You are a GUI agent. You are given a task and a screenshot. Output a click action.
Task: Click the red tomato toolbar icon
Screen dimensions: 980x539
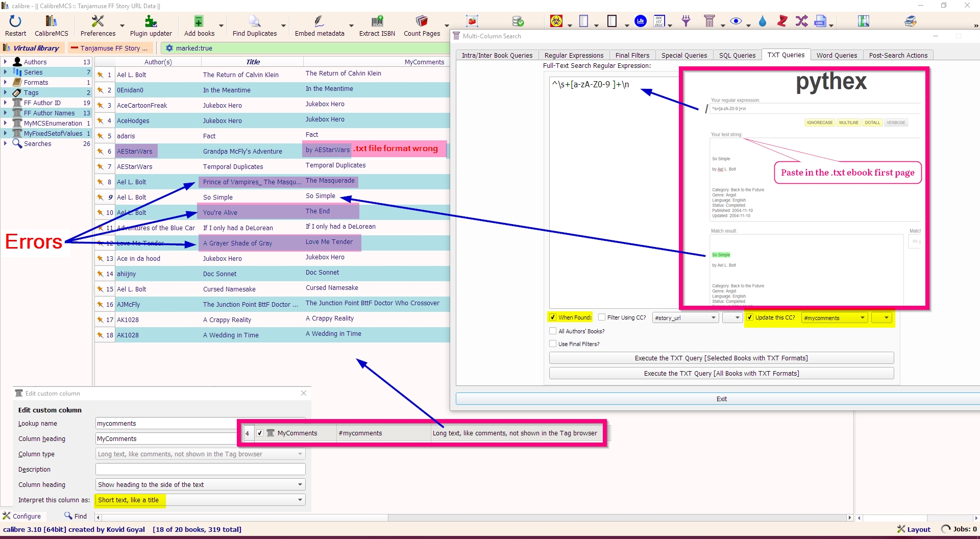[472, 21]
